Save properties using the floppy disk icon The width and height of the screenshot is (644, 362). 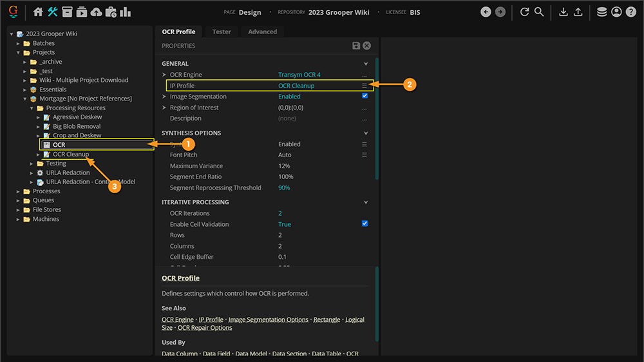(356, 46)
